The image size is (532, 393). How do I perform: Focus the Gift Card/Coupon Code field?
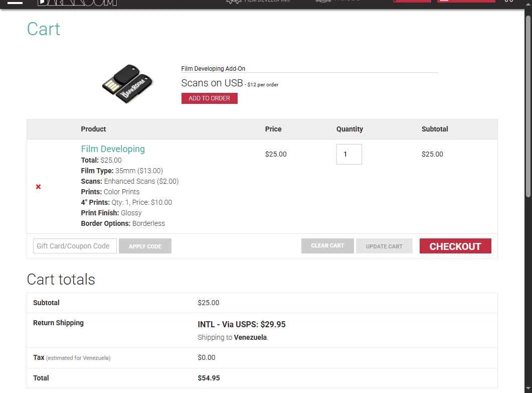(x=75, y=246)
